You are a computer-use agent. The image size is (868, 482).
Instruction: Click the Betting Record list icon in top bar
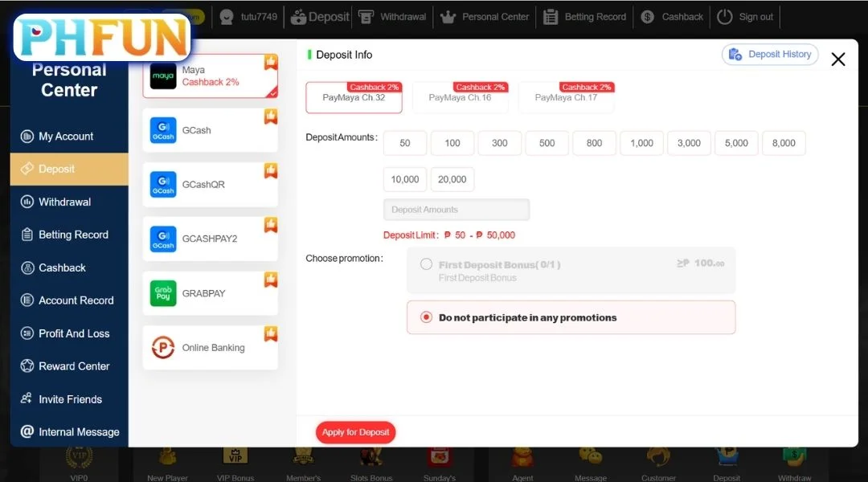coord(551,17)
